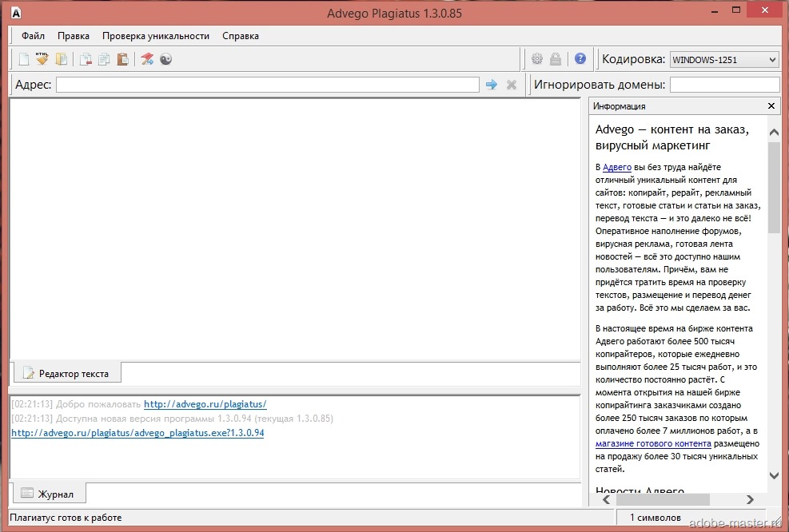Click the log line Доступна новая версия программы

[172, 419]
